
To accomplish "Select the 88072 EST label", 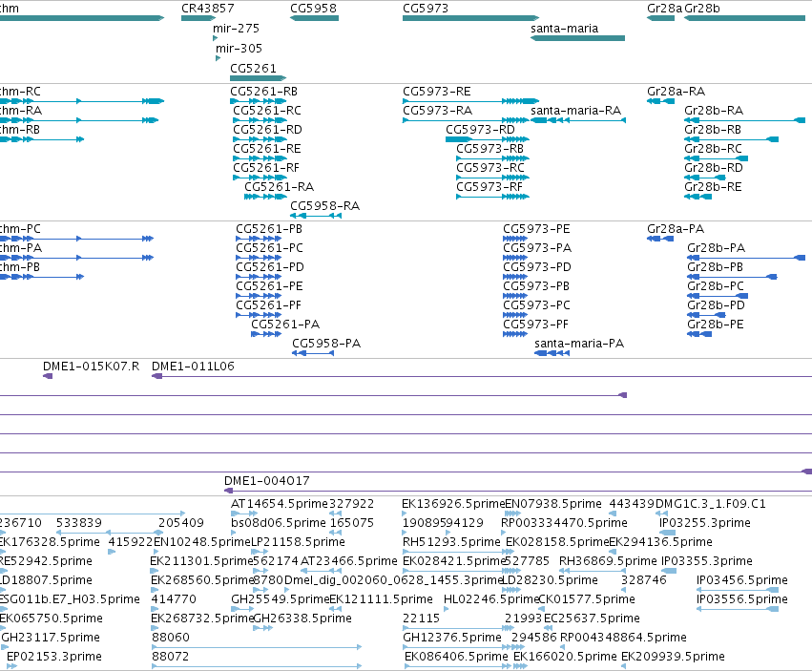I will tap(171, 657).
